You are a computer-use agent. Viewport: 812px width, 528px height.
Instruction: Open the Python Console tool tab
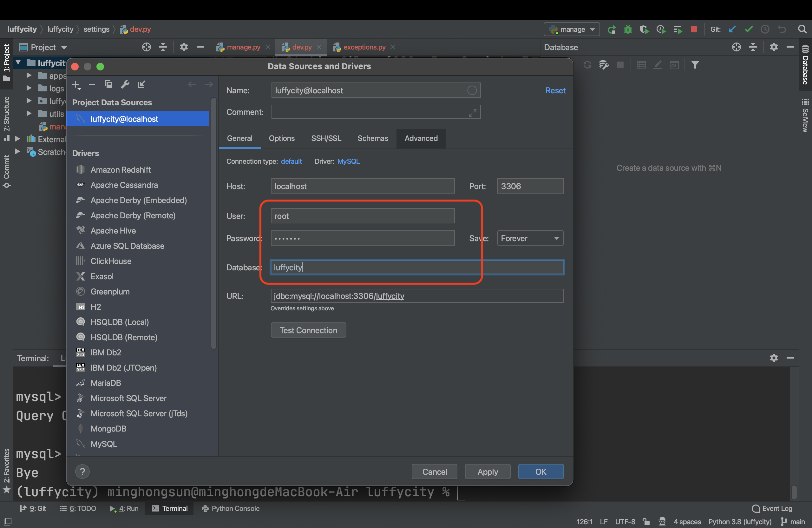coord(231,508)
